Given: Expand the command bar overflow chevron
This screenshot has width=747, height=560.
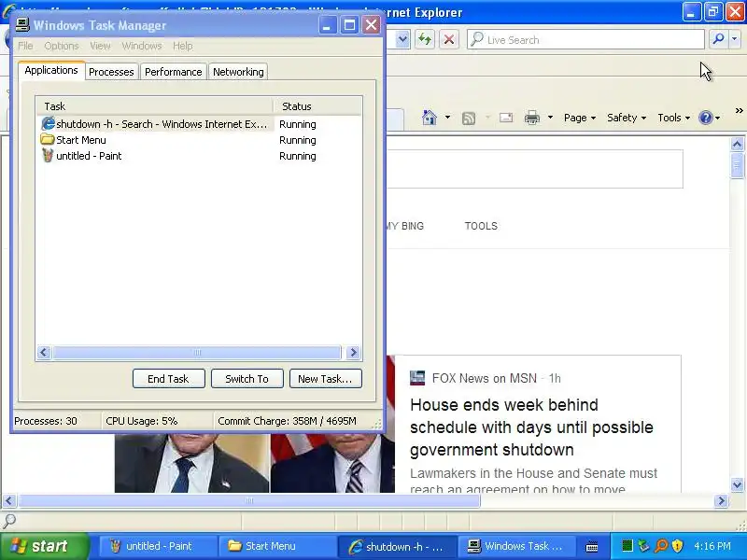Looking at the screenshot, I should coord(739,111).
